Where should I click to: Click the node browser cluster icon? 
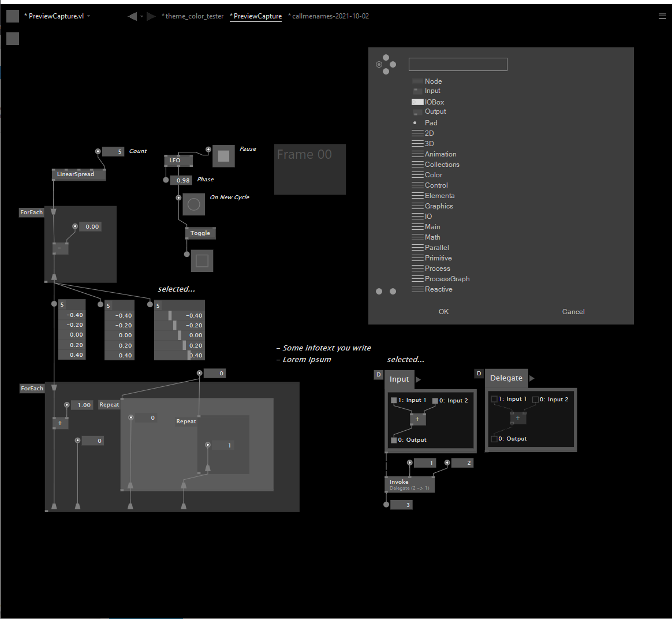pyautogui.click(x=386, y=64)
